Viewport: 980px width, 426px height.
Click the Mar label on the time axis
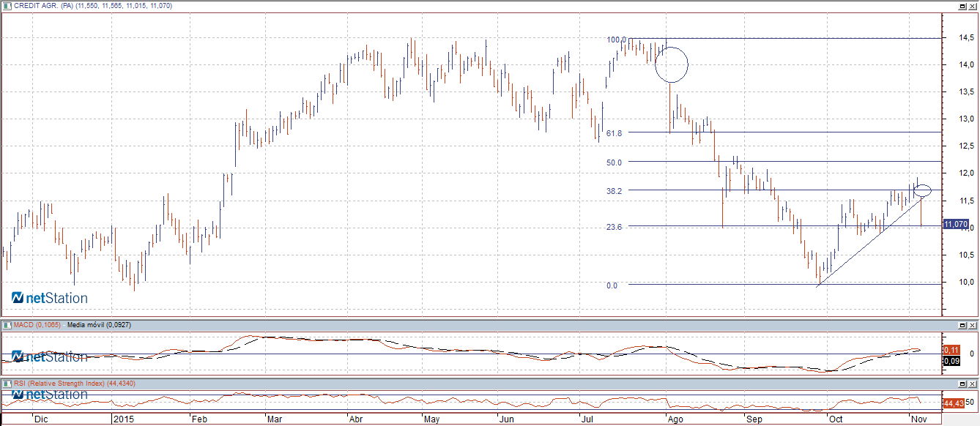tap(275, 419)
